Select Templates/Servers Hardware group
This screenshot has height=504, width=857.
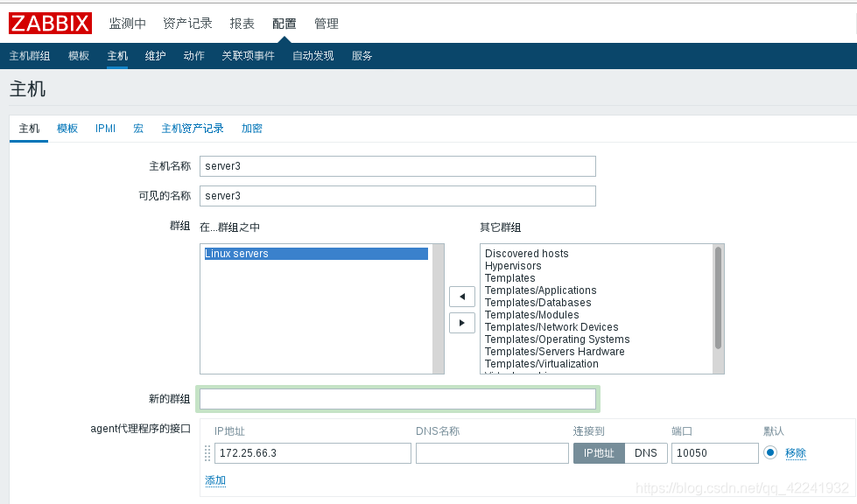pos(554,352)
